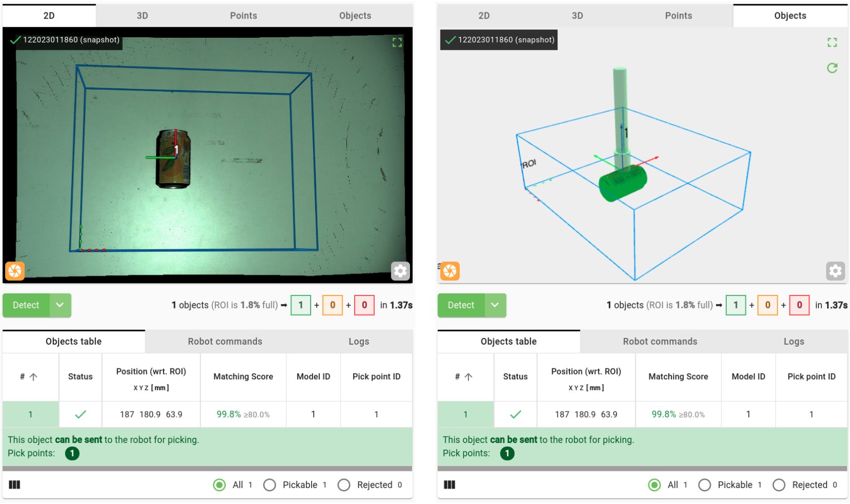Sort left table by # column arrow
Viewport: 850px width, 504px height.
[33, 377]
